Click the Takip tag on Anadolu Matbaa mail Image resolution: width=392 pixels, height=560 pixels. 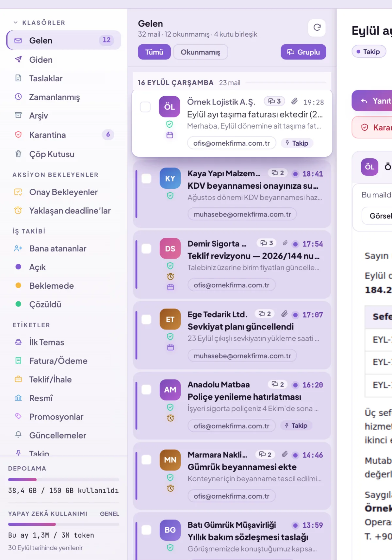pos(296,425)
